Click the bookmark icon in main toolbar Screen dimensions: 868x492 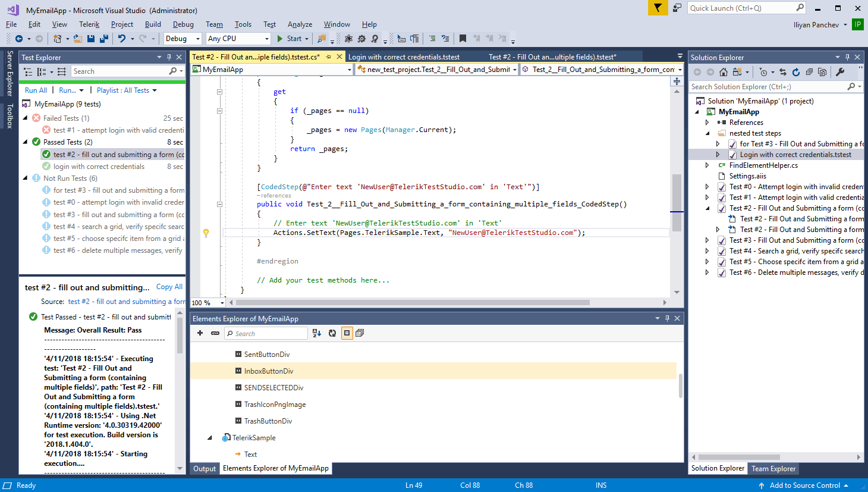[463, 39]
